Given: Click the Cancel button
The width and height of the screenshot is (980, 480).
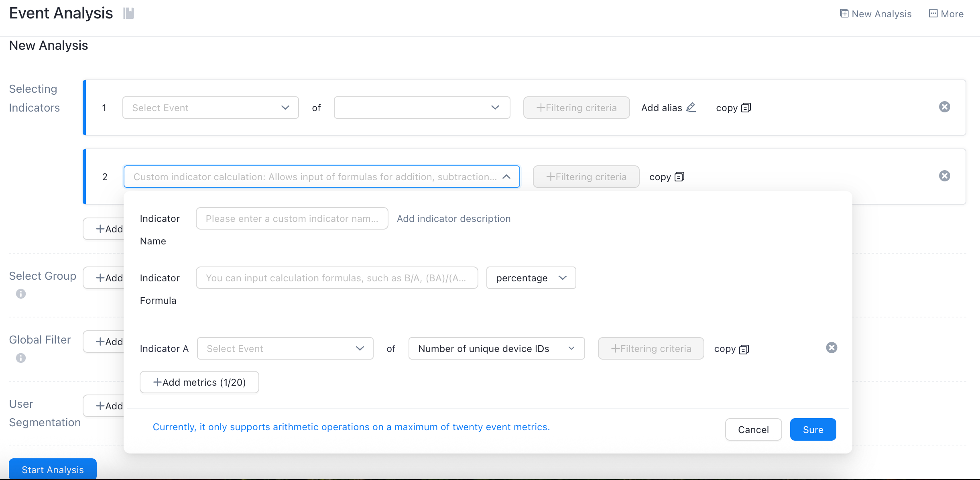Looking at the screenshot, I should click(754, 429).
